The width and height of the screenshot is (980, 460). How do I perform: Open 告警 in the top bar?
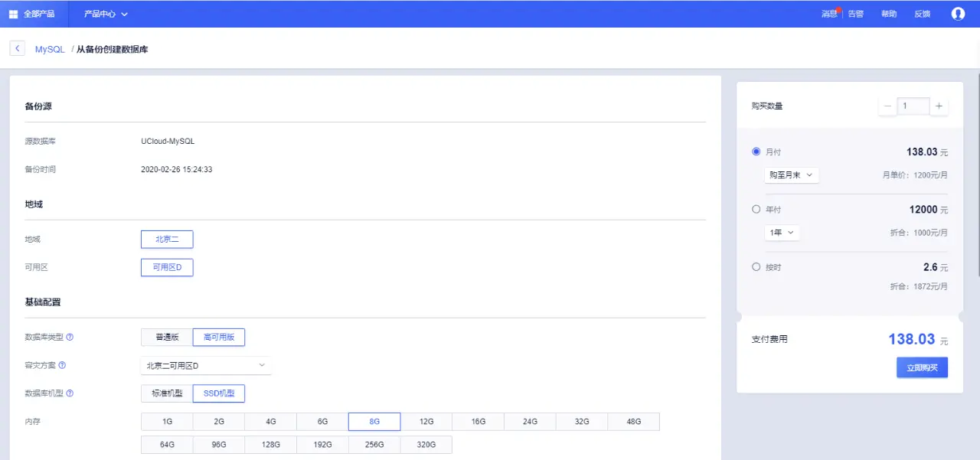click(855, 14)
